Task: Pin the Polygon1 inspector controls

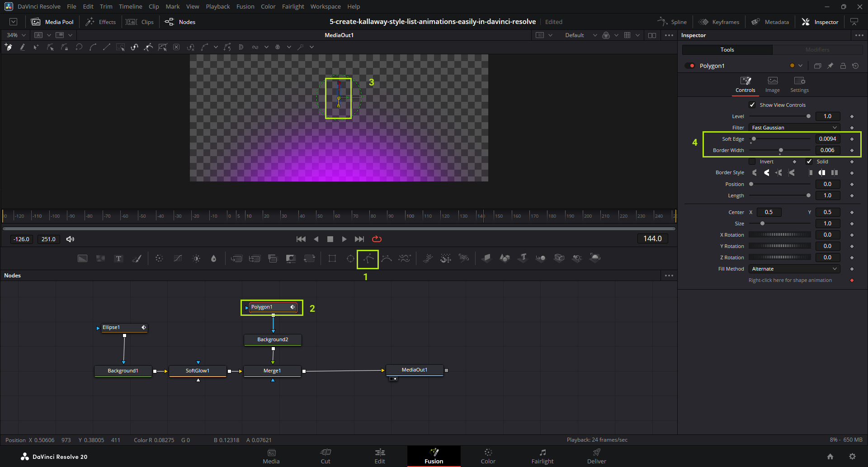Action: tap(830, 66)
